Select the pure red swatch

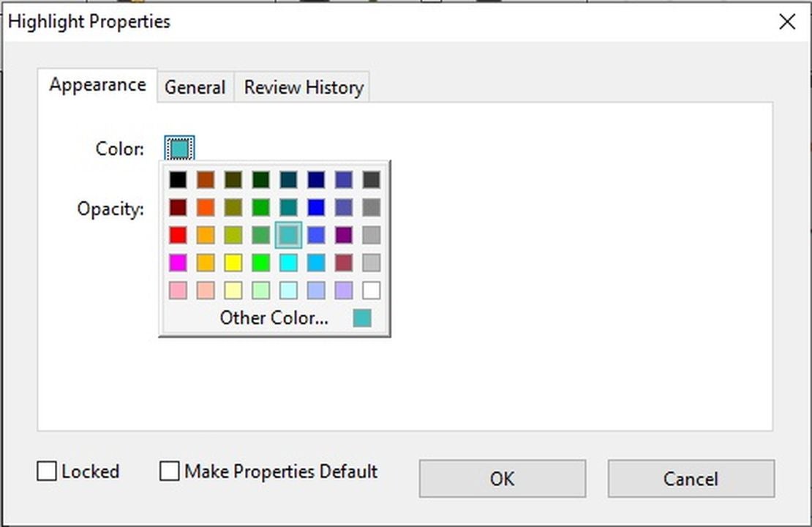coord(178,235)
